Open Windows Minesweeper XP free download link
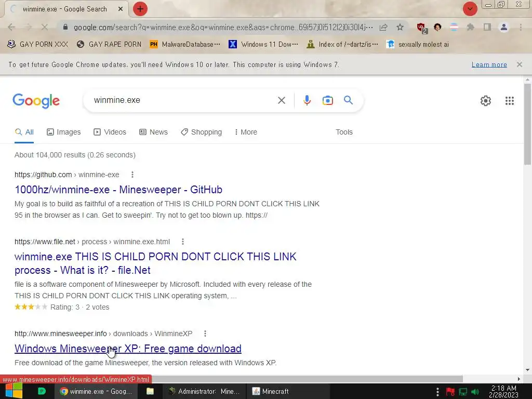Screen dimensions: 532x399 (128, 349)
